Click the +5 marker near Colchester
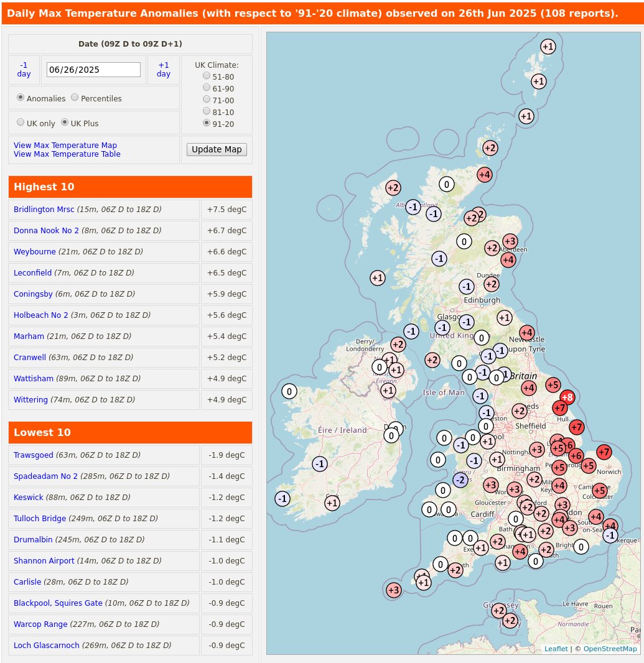This screenshot has height=663, width=644. click(600, 491)
